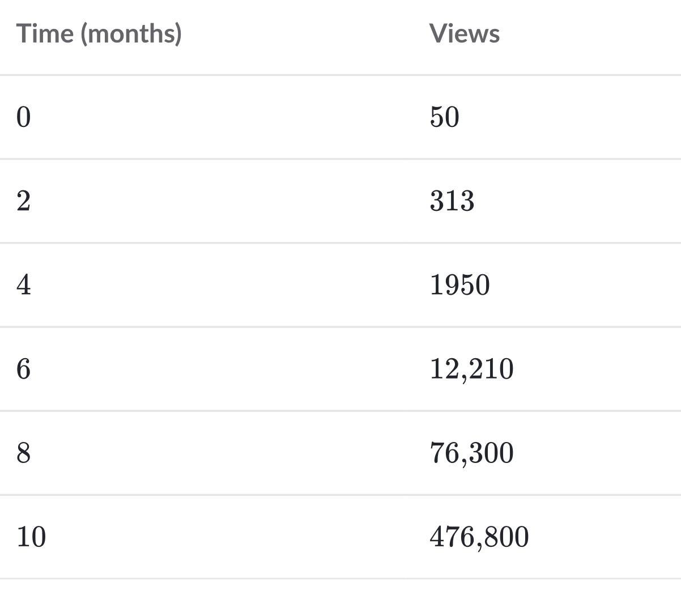The height and width of the screenshot is (616, 681).
Task: Click the blank area under the last table row
Action: coord(341,598)
